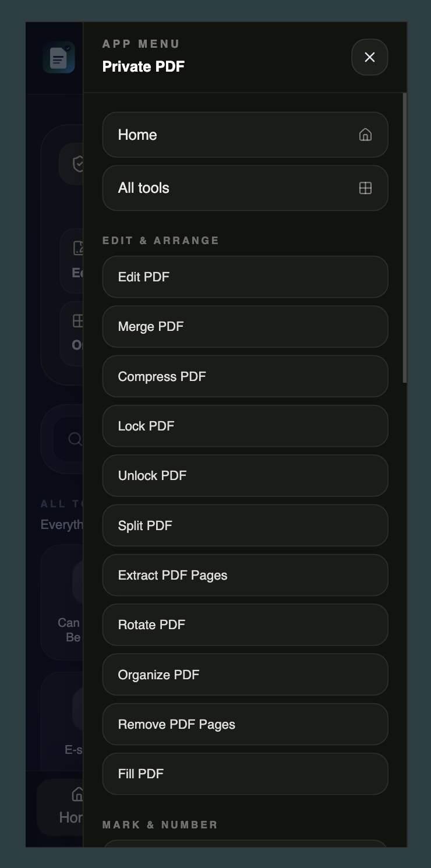Close the app menu with X button
The height and width of the screenshot is (868, 431).
click(369, 57)
